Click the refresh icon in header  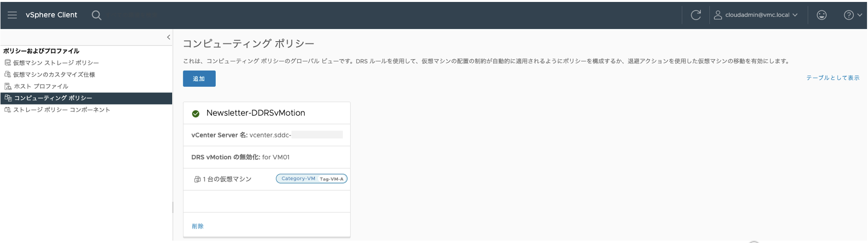695,15
